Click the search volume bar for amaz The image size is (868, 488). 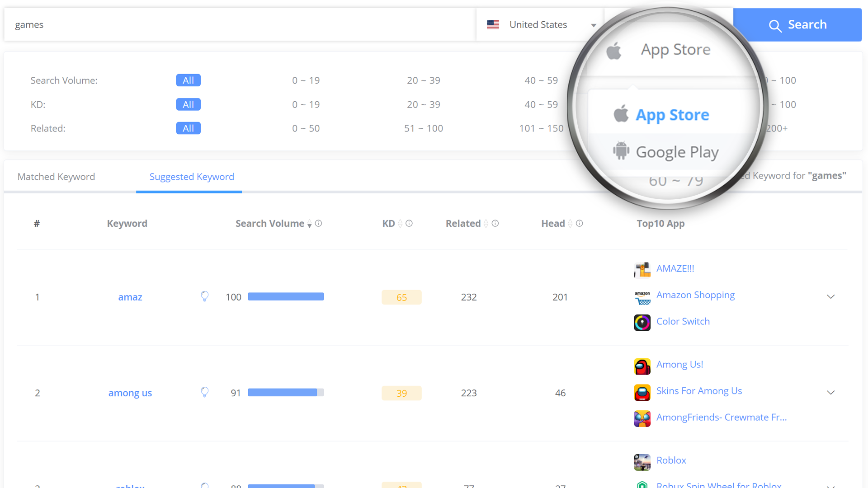point(286,297)
